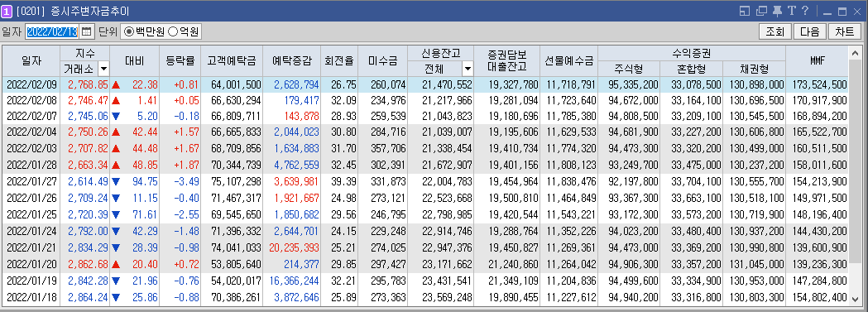The width and height of the screenshot is (868, 312).
Task: Click the 조회 button
Action: coord(775,31)
